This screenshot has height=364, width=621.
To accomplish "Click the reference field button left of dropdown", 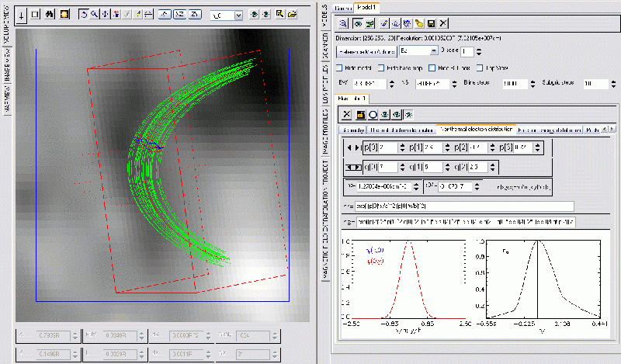I will click(x=366, y=51).
